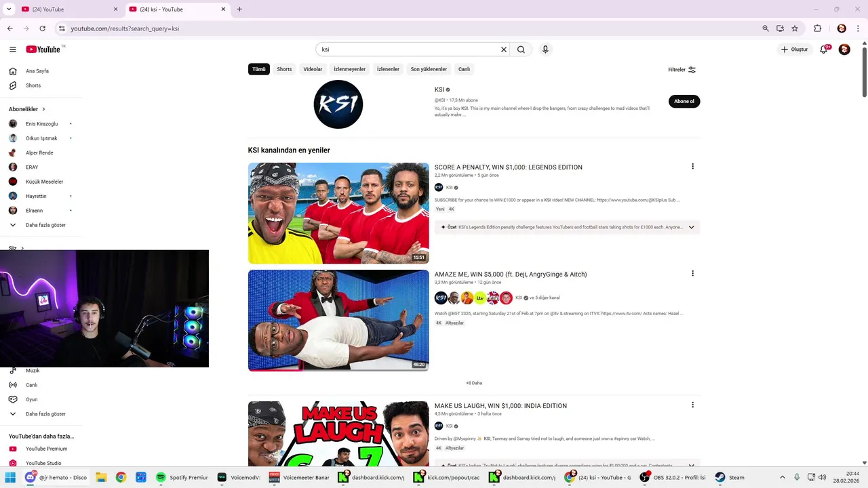Expand Abonelikler section chevron

43,109
